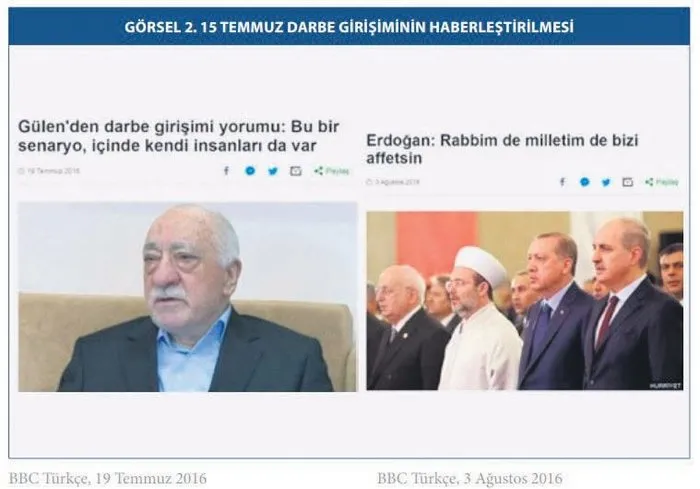Share the Erdoğan article on Facebook

pos(562,182)
